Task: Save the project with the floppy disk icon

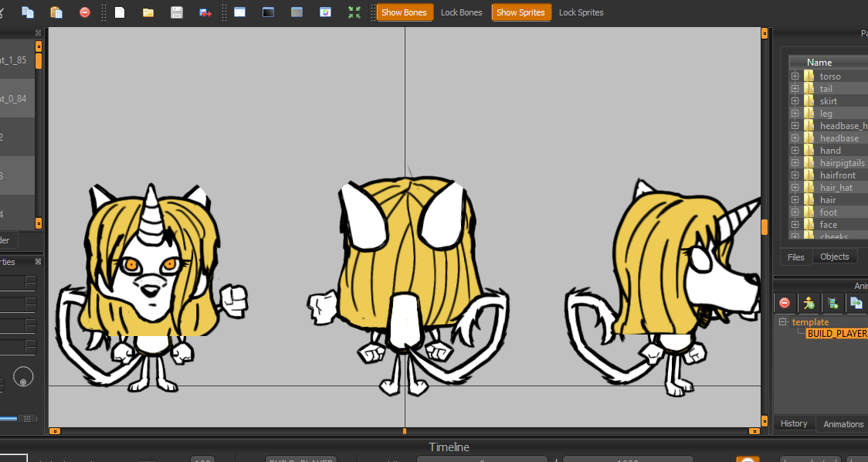Action: point(177,12)
